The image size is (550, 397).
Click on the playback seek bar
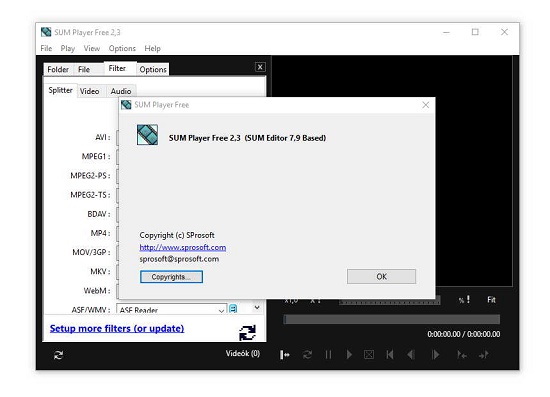391,319
